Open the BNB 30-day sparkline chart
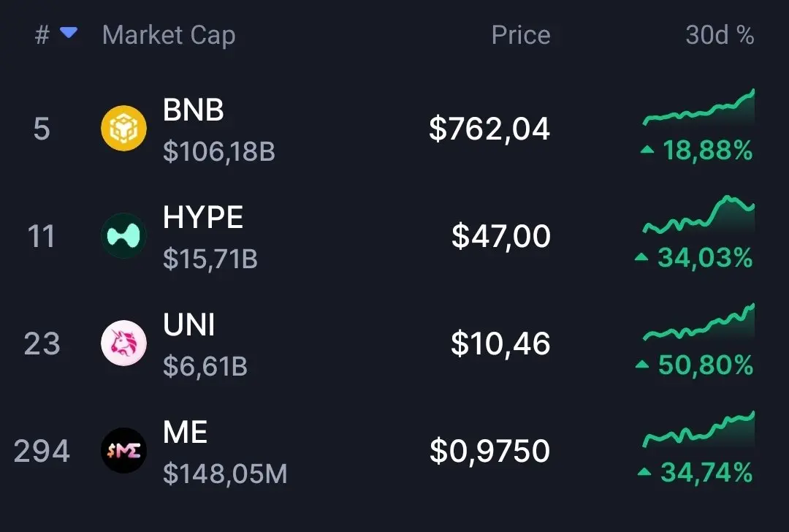Viewport: 789px width, 532px height. 698,107
